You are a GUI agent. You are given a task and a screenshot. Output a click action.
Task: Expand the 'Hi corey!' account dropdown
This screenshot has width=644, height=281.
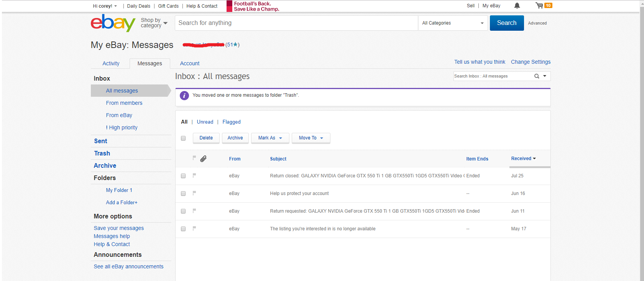coord(105,6)
